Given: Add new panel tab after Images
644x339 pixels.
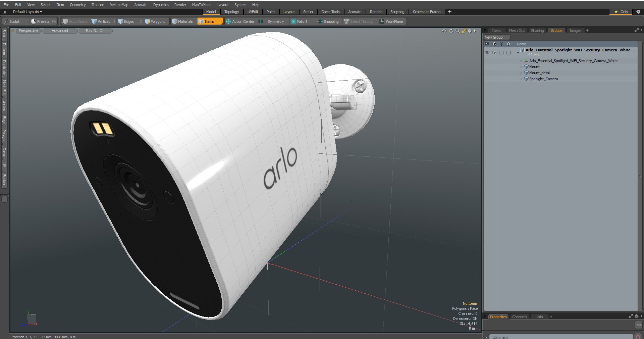Looking at the screenshot, I should coord(587,31).
